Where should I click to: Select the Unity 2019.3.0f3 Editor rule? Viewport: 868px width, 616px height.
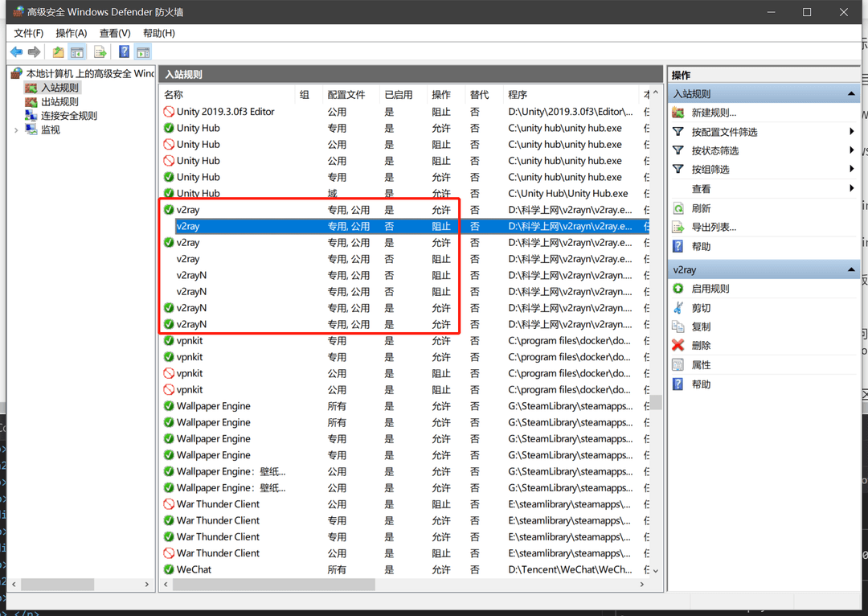click(405, 112)
